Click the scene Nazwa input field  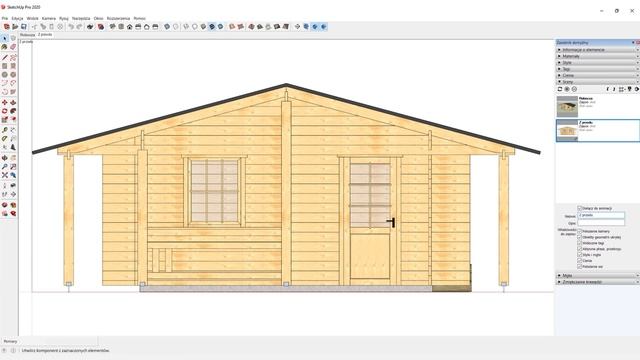[601, 215]
